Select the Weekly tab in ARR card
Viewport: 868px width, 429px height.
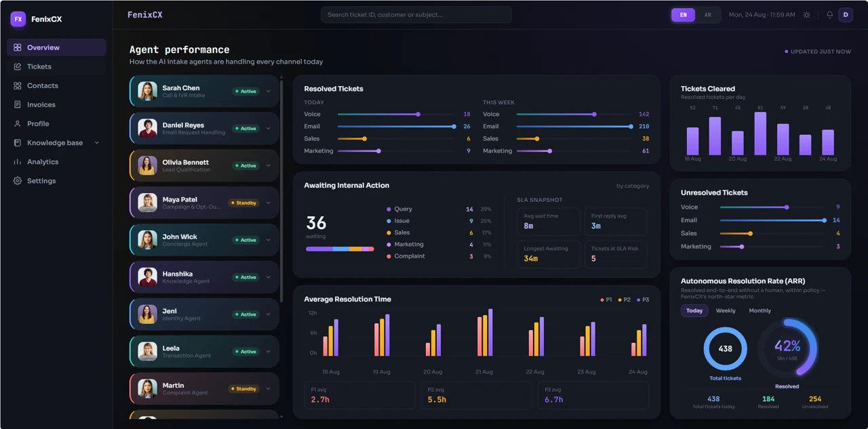tap(726, 310)
